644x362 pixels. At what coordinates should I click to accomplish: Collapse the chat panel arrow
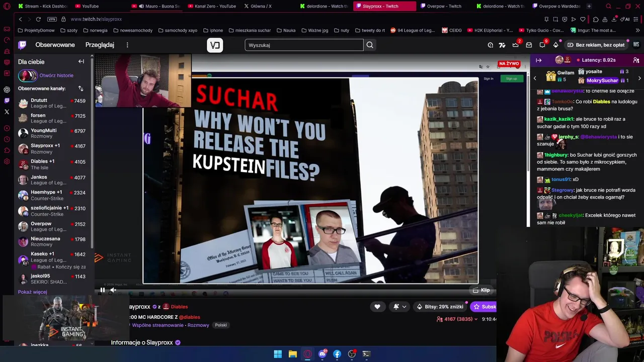[538, 60]
